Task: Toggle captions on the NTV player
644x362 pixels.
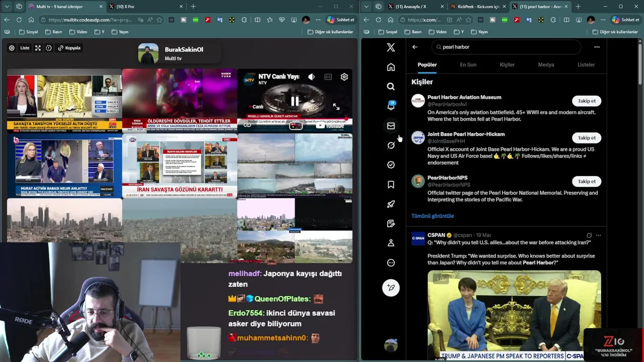Action: tap(328, 77)
